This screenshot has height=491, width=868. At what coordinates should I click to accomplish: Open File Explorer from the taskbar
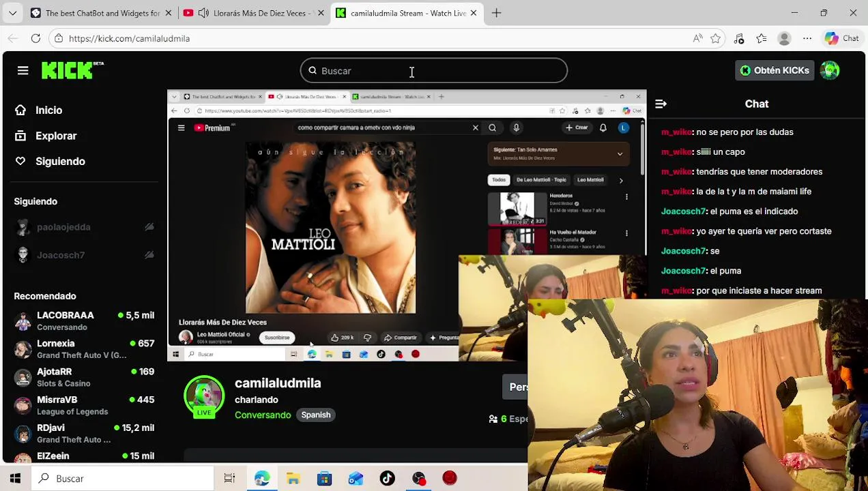293,479
